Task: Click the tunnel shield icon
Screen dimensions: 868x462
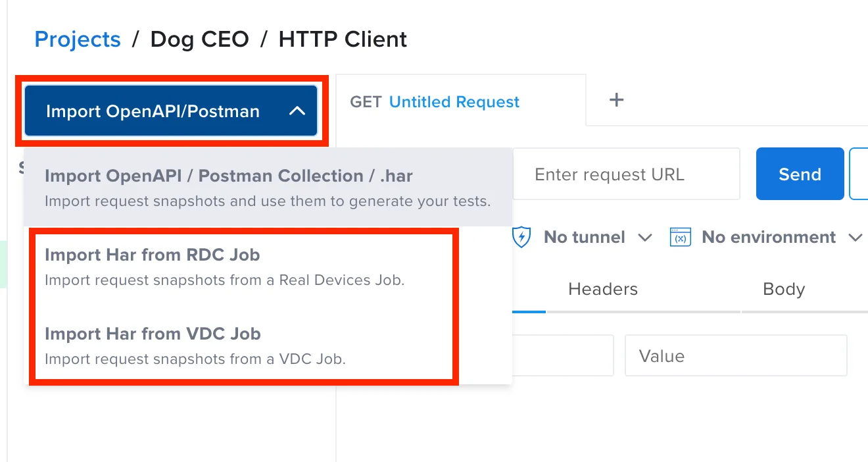Action: [521, 237]
